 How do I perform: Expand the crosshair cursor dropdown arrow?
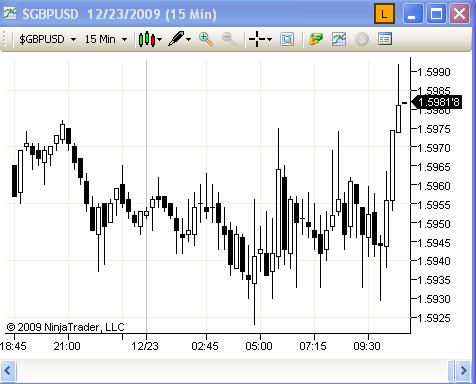[269, 40]
